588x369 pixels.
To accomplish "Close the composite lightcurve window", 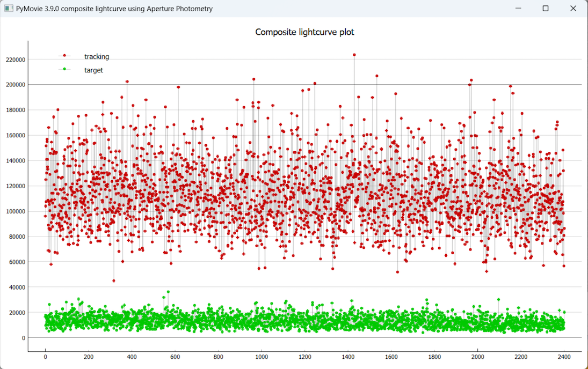I will (573, 9).
